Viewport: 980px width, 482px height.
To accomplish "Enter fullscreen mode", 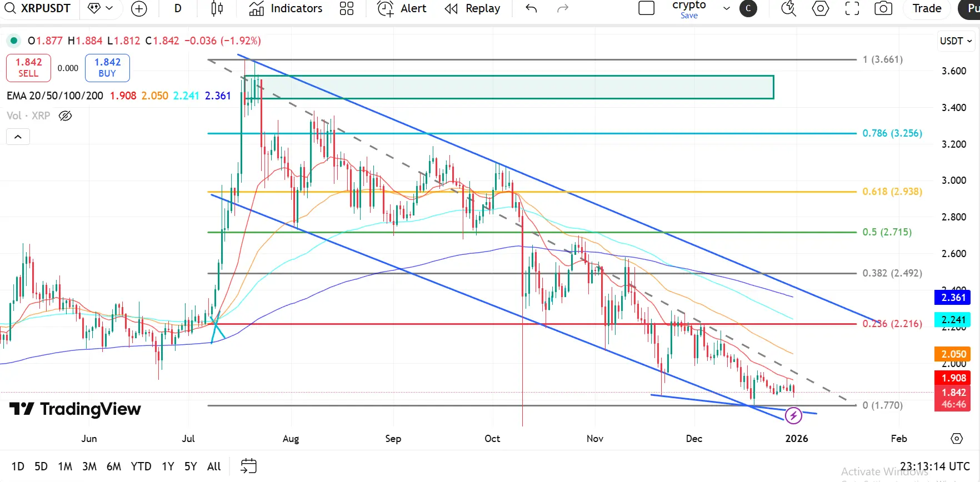I will tap(852, 8).
